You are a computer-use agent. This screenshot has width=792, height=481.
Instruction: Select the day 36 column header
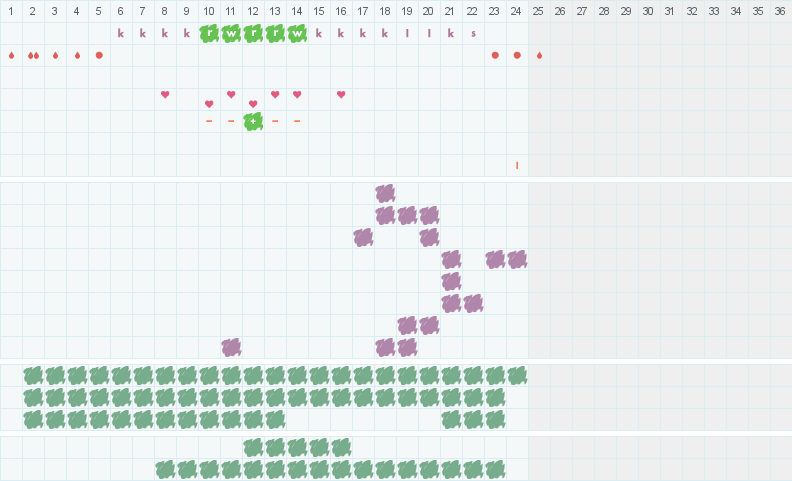click(x=780, y=11)
